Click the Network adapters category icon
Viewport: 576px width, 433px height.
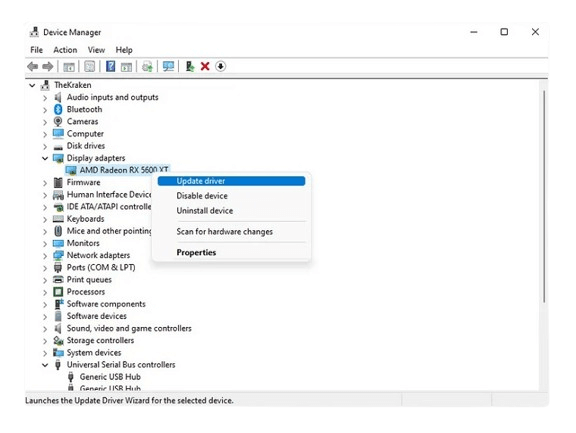point(58,255)
